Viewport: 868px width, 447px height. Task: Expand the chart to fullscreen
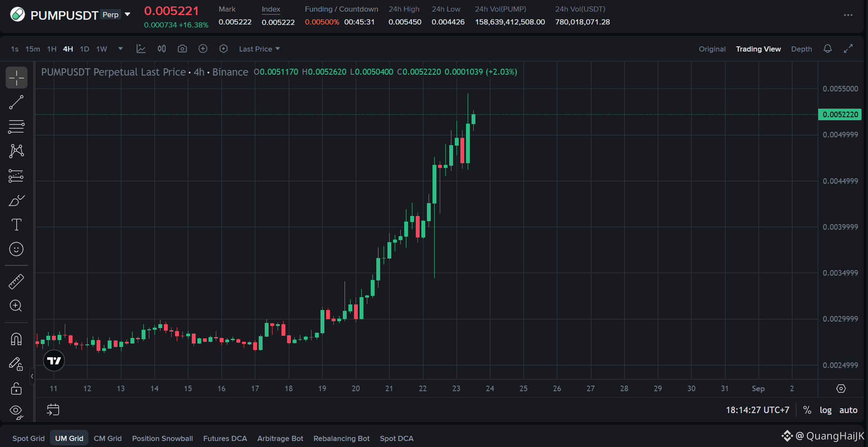point(848,49)
